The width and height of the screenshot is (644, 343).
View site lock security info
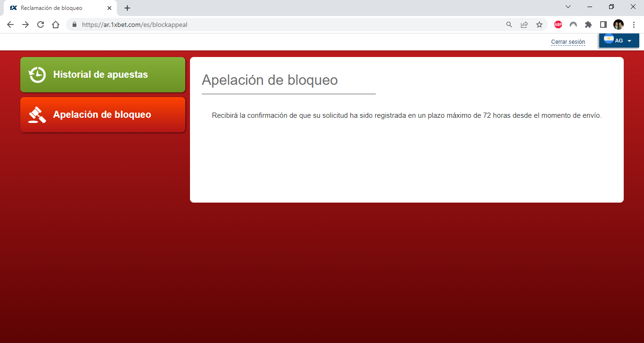[74, 24]
